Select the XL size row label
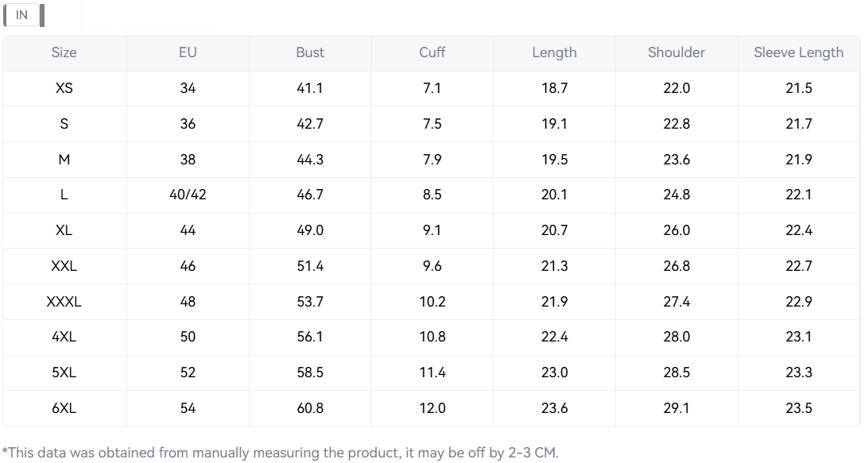868x463 pixels. (x=64, y=230)
